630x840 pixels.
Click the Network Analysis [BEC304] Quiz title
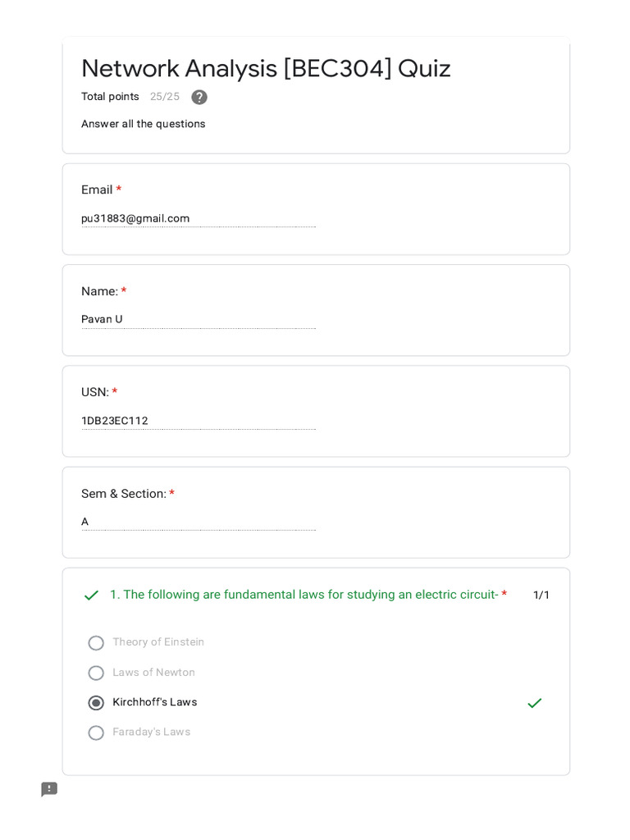point(266,68)
